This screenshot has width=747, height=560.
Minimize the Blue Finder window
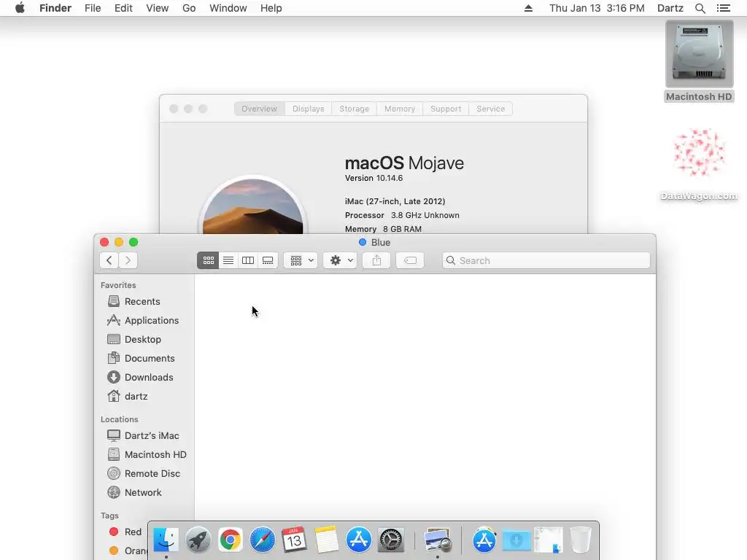click(119, 242)
